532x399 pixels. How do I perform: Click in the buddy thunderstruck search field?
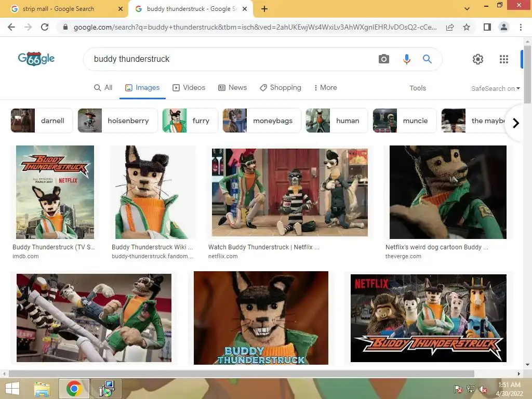(x=231, y=59)
